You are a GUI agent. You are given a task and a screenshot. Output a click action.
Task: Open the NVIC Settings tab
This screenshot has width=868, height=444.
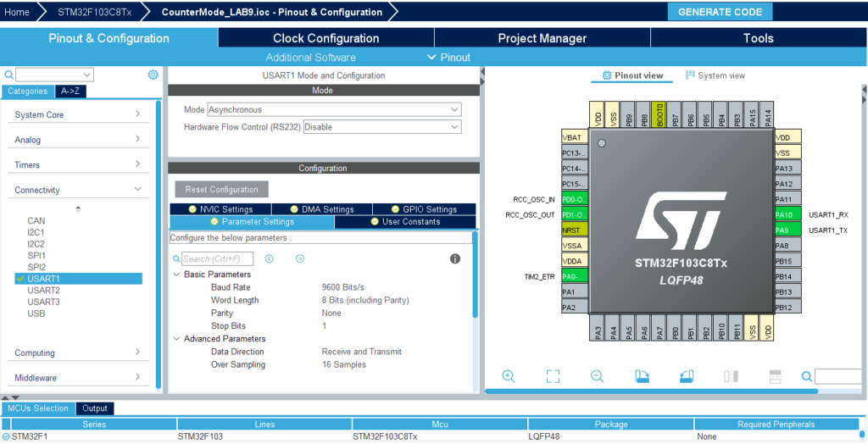[220, 209]
